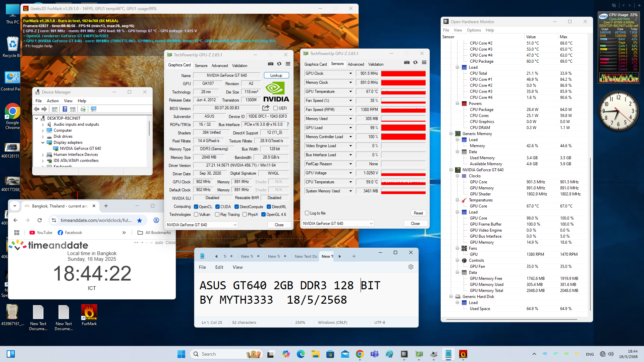Viewport: 644px width, 362px height.
Task: Open the GPU Clock sensor dropdown
Action: point(351,73)
